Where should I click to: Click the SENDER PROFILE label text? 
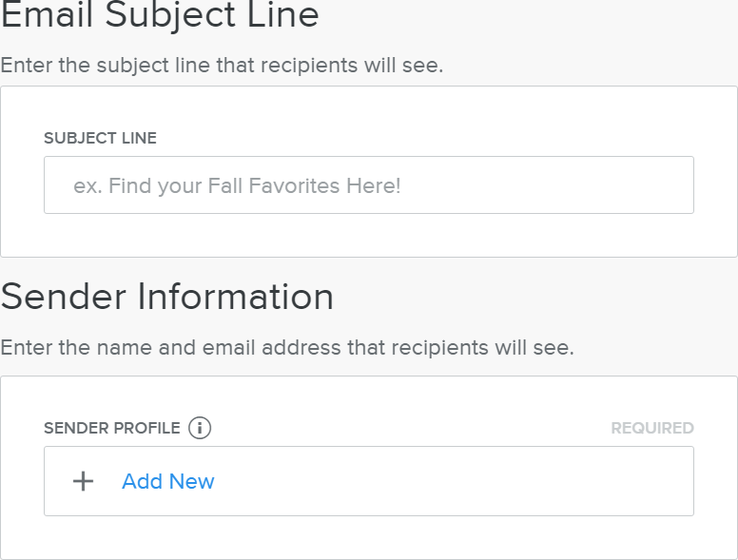[111, 428]
